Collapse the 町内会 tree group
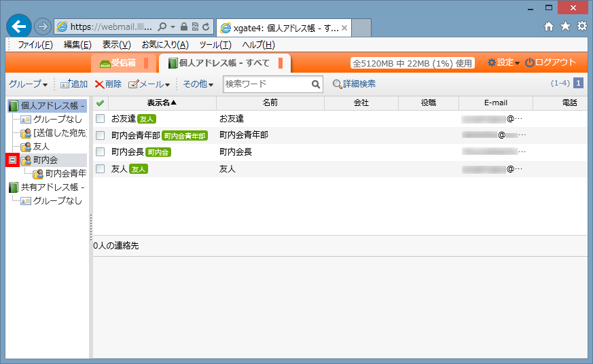593x364 pixels. 12,160
